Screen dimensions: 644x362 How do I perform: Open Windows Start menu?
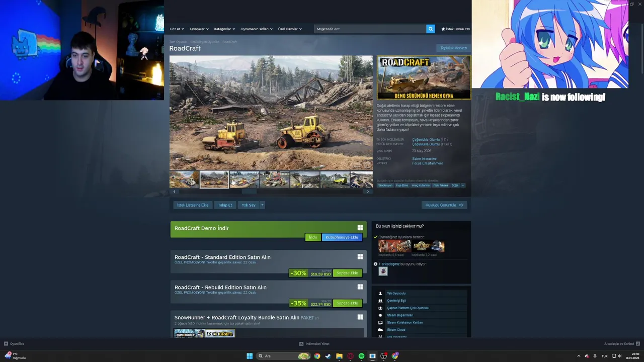click(x=250, y=356)
